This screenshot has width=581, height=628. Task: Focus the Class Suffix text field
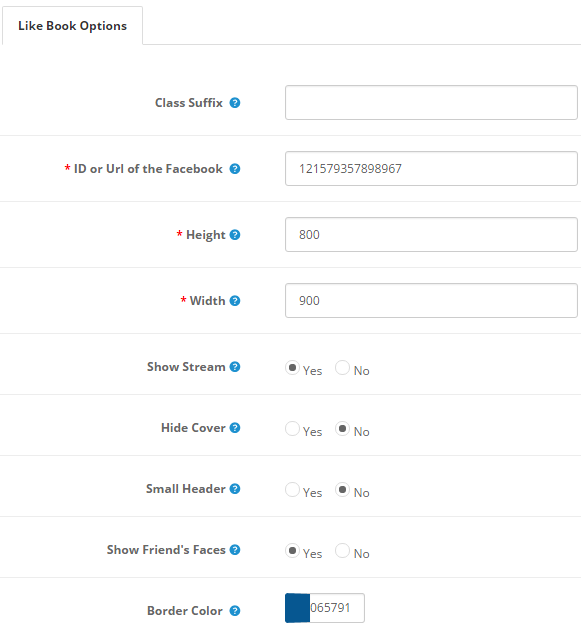[x=431, y=103]
